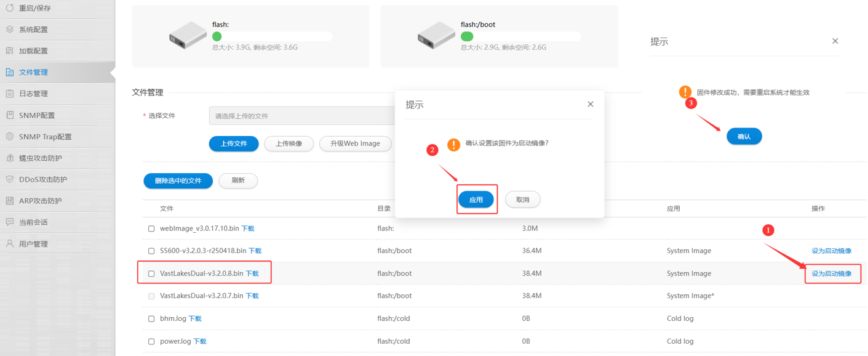
Task: Click the 日志管理 sidebar icon
Action: pyautogui.click(x=9, y=94)
